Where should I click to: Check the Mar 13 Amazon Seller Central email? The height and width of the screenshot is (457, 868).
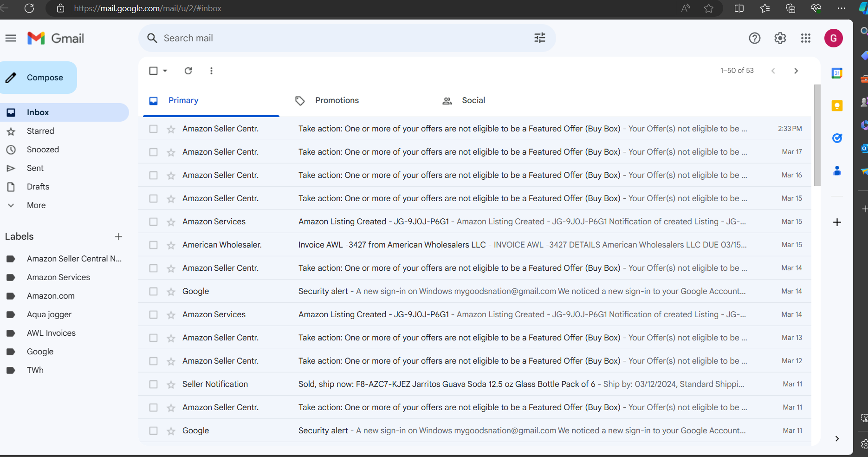(x=153, y=338)
